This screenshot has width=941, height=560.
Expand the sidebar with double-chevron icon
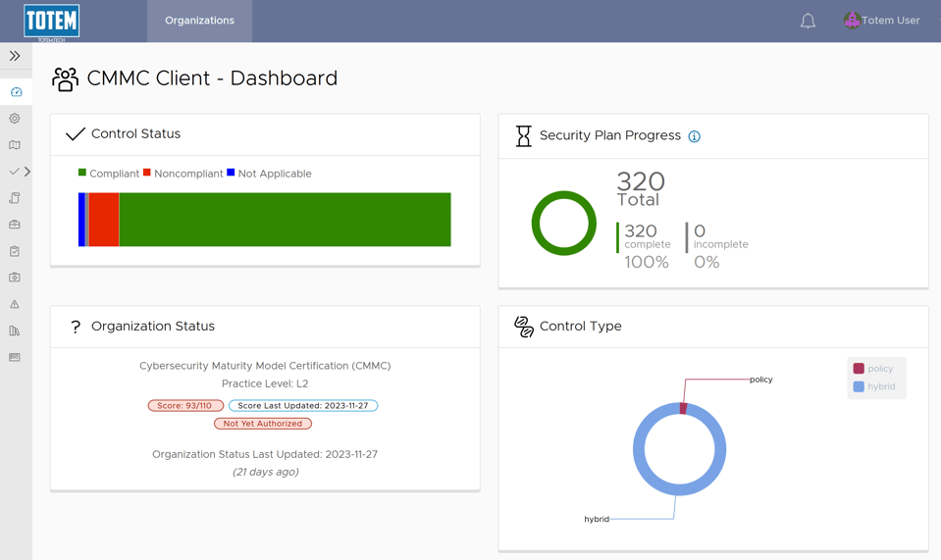click(15, 56)
